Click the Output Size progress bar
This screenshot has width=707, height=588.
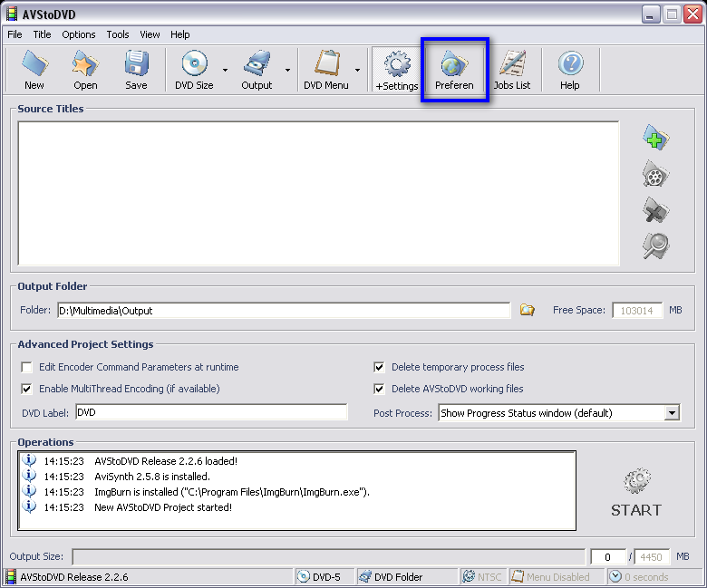coord(328,556)
